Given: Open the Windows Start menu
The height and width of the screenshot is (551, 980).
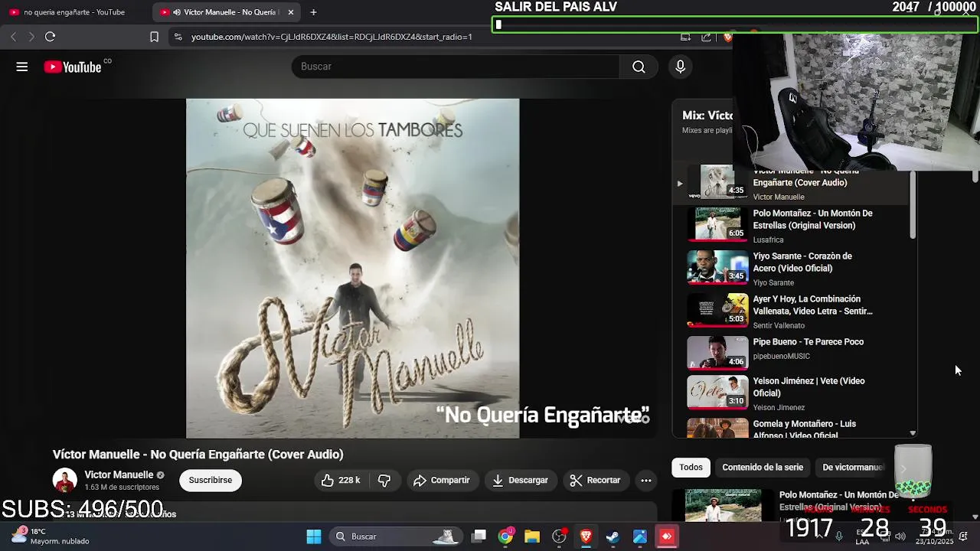Looking at the screenshot, I should pos(314,536).
